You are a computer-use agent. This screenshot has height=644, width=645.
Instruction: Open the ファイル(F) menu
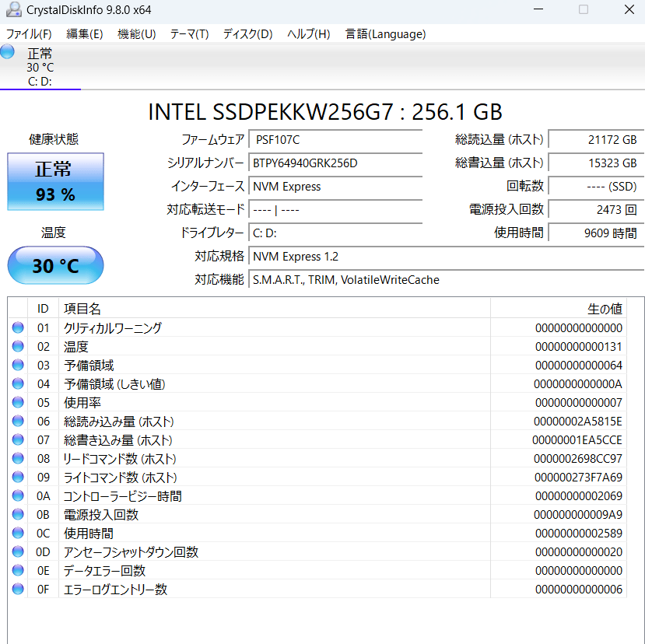(29, 34)
